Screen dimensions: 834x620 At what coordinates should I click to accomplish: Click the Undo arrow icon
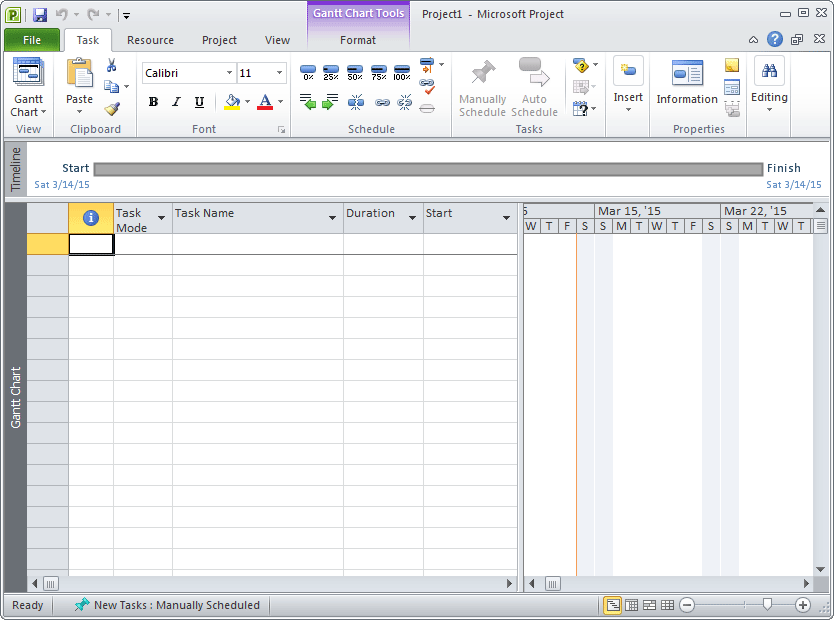[61, 14]
